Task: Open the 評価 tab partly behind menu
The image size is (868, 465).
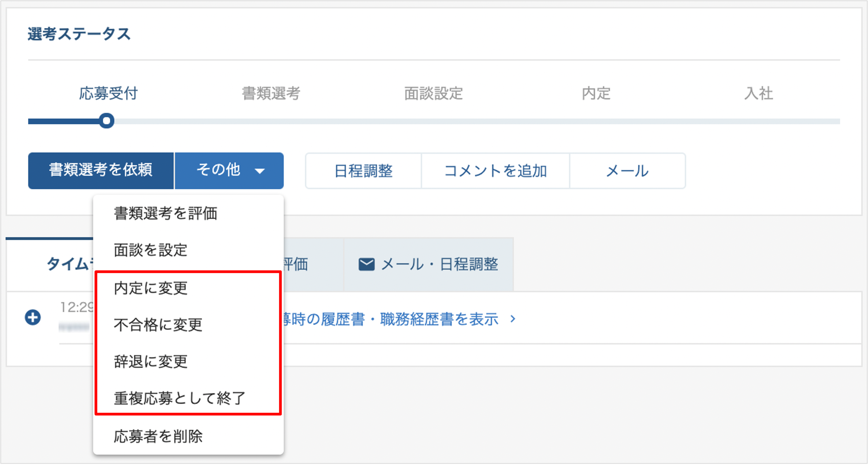Action: click(313, 265)
